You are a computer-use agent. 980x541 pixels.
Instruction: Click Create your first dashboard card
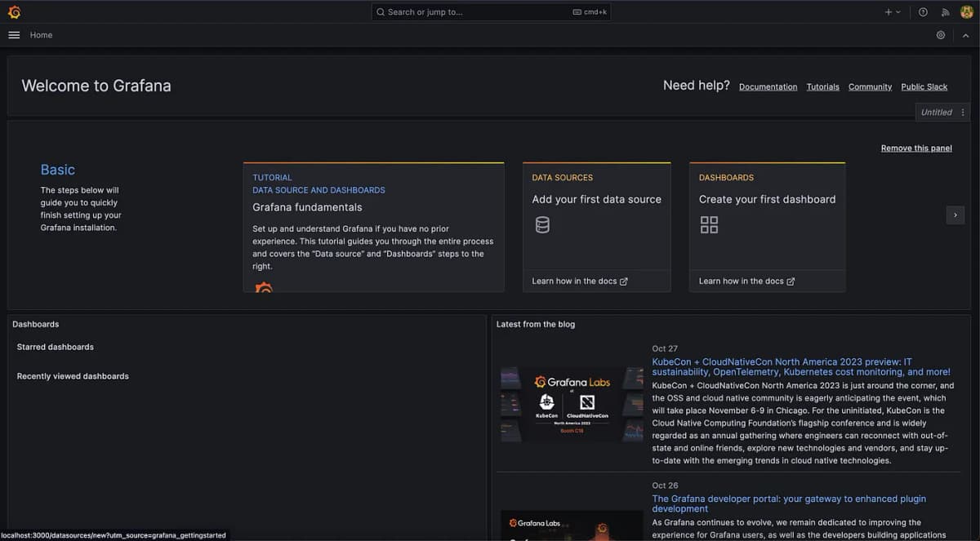click(767, 227)
